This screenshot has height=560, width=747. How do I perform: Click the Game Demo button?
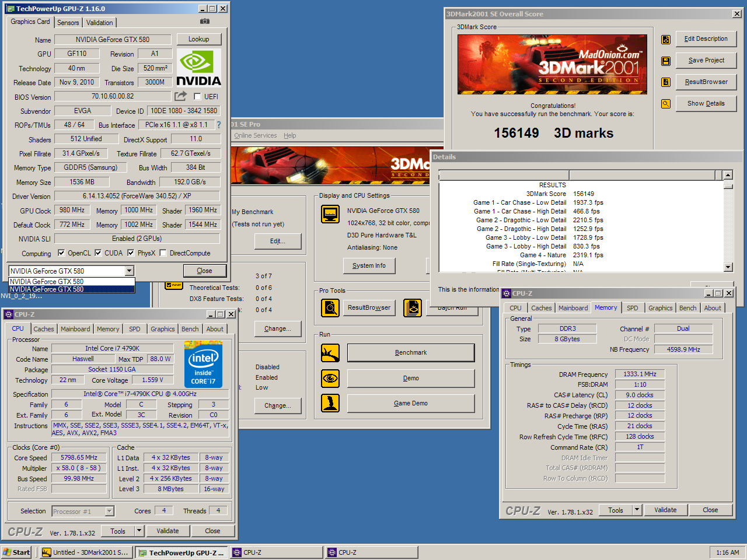411,403
